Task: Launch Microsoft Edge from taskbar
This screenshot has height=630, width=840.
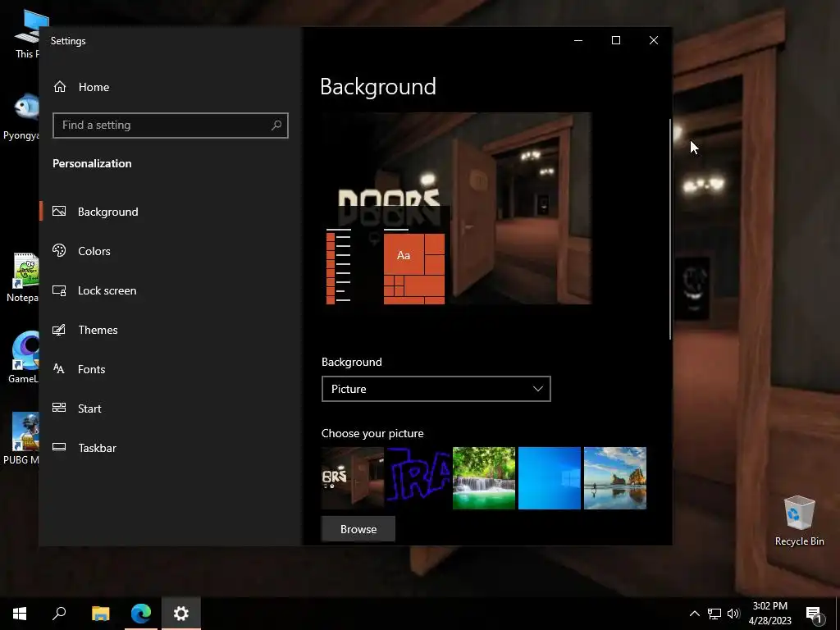Action: 141,614
